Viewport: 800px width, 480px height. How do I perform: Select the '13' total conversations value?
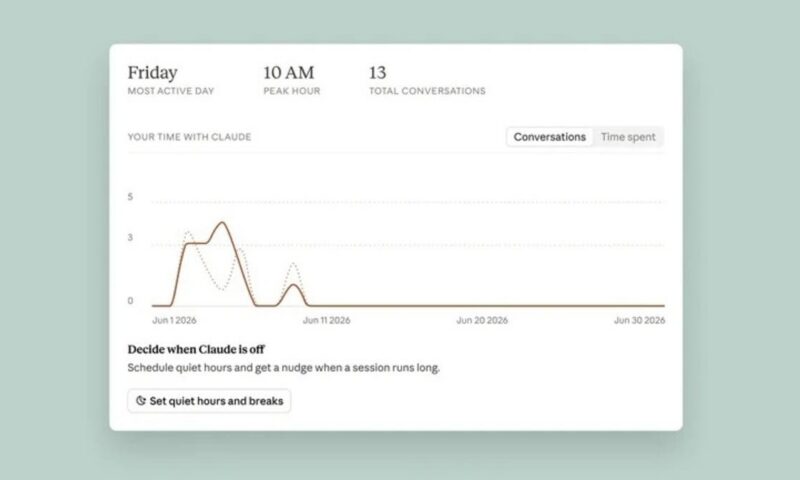378,72
